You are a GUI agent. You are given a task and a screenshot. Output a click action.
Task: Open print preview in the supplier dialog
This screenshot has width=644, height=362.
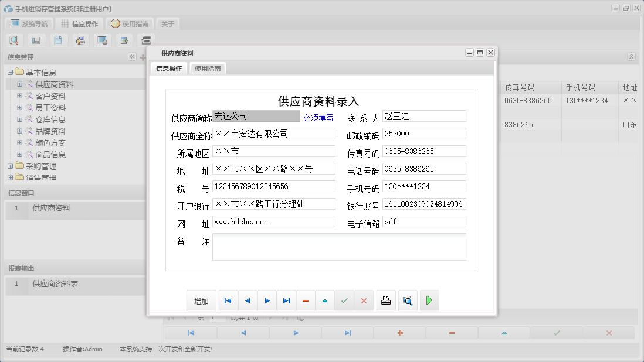coord(408,300)
